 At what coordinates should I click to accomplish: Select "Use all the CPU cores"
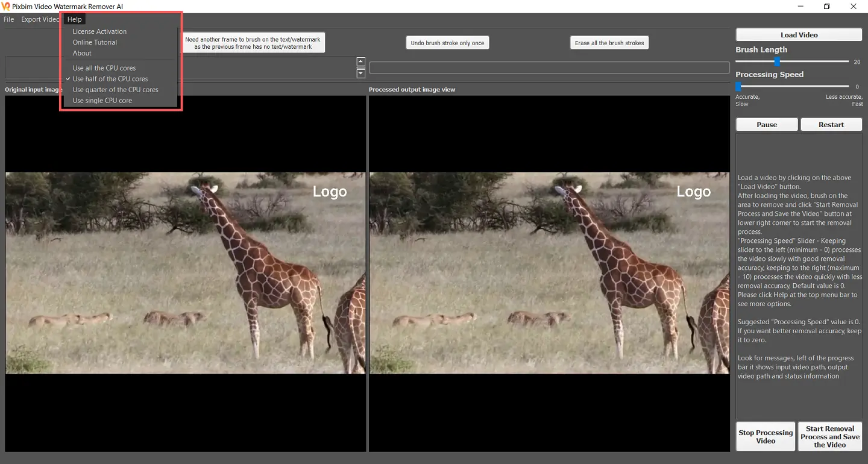(x=103, y=67)
